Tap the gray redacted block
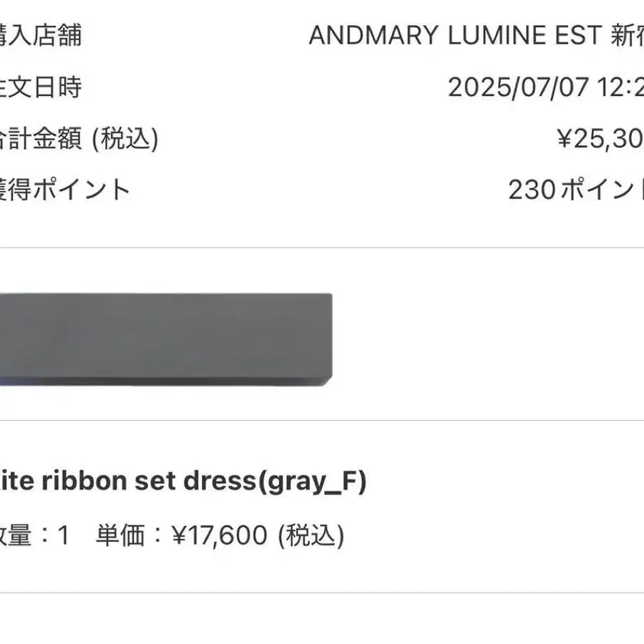644x644 pixels. pyautogui.click(x=166, y=340)
